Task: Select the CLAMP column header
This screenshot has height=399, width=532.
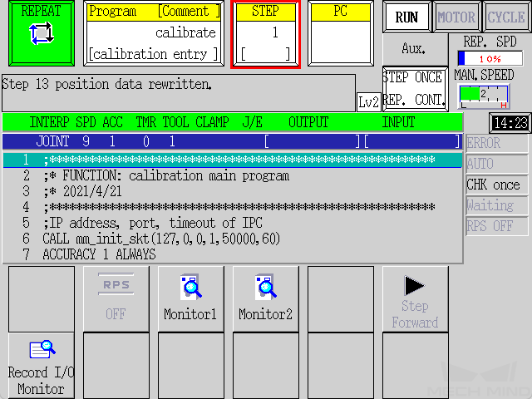Action: 213,122
